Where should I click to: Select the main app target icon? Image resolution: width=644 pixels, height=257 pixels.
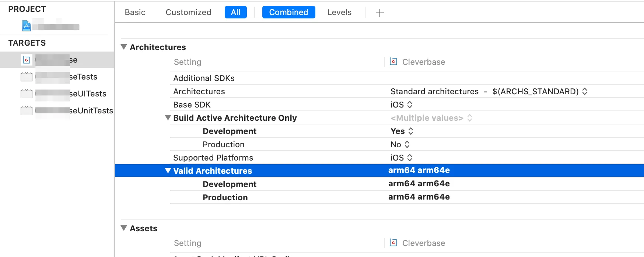coord(27,60)
